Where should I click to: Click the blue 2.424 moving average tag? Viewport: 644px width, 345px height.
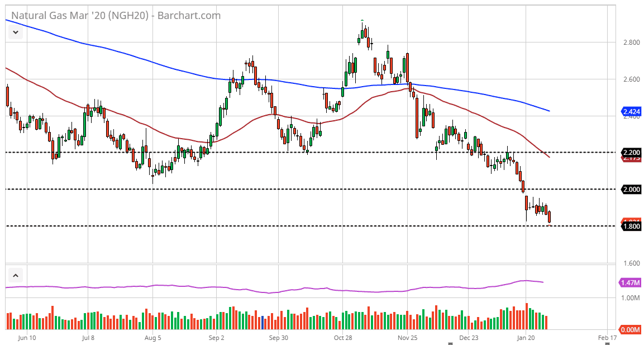tap(631, 111)
